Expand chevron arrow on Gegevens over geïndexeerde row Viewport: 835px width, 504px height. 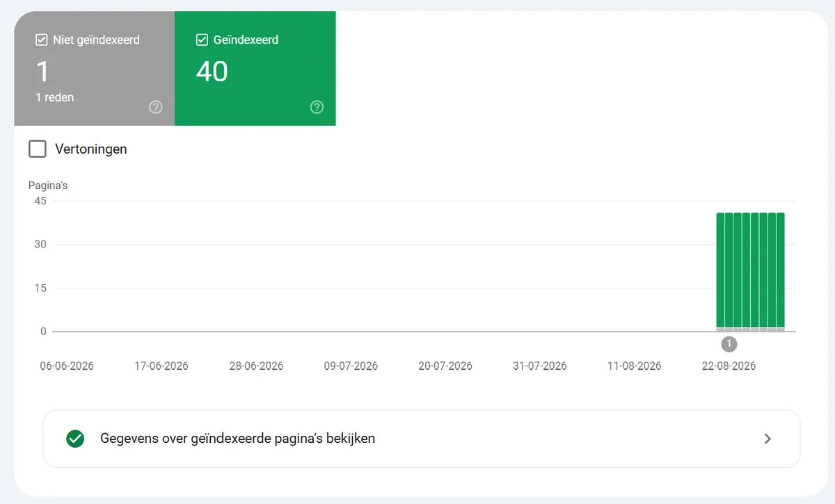coord(768,439)
